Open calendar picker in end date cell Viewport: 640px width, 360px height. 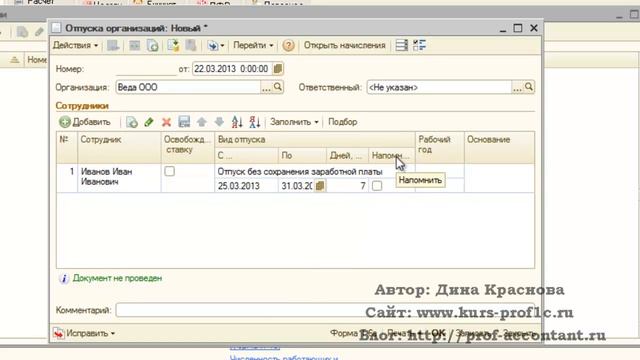pyautogui.click(x=320, y=186)
